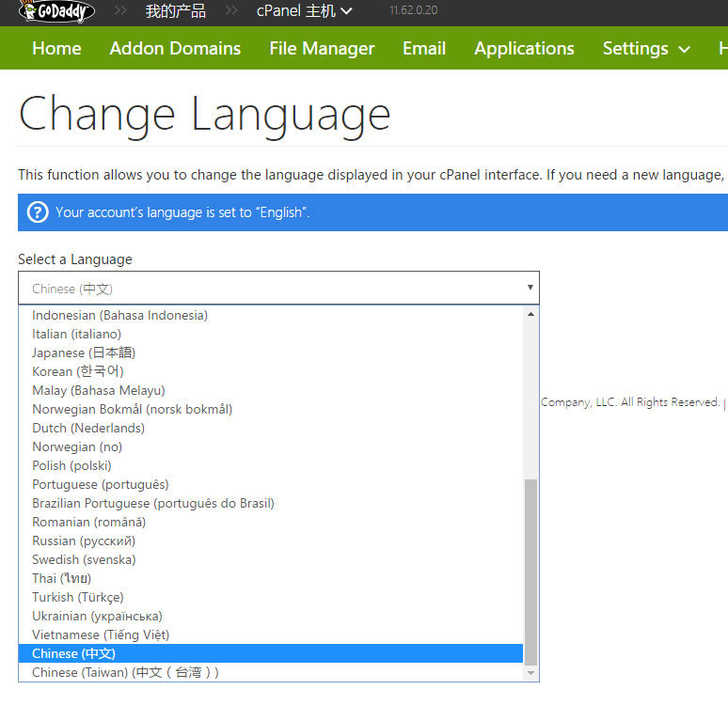The height and width of the screenshot is (721, 728).
Task: Choose Polish (polski)
Action: pos(271,466)
